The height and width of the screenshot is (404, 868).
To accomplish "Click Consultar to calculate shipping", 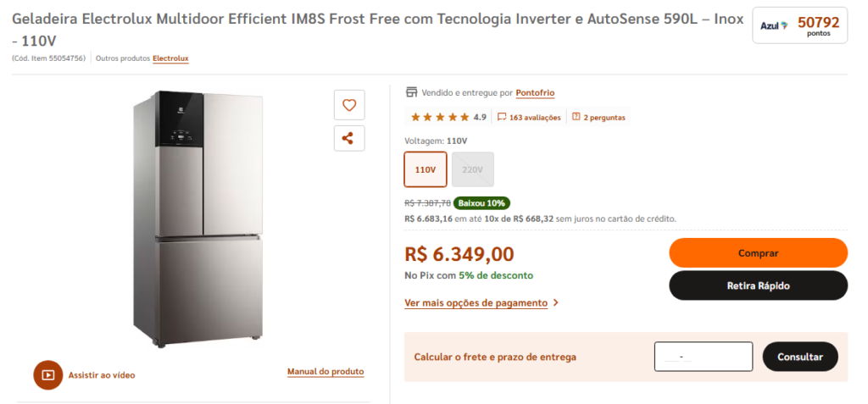I will pyautogui.click(x=799, y=357).
